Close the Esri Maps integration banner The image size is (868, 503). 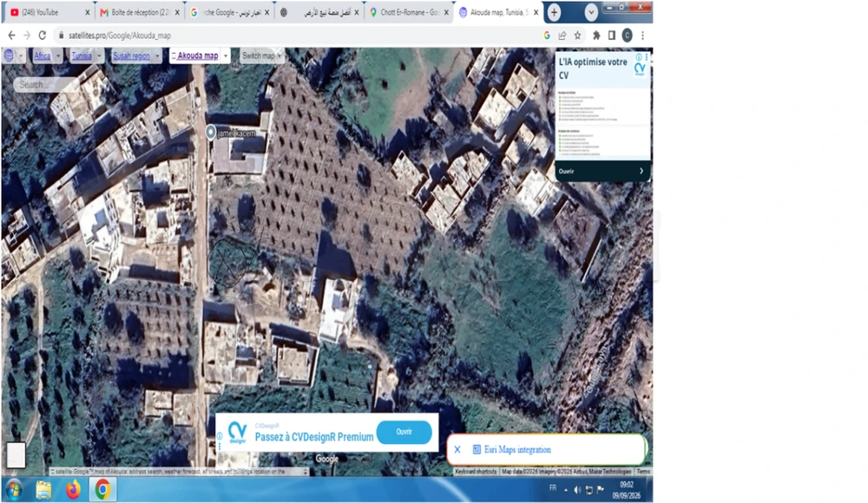point(457,449)
